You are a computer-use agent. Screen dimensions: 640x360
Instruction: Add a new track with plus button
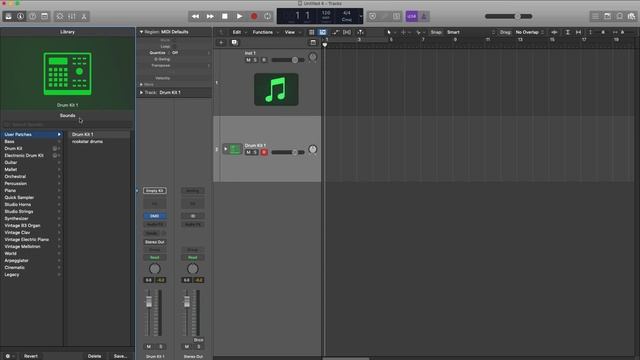coord(221,42)
